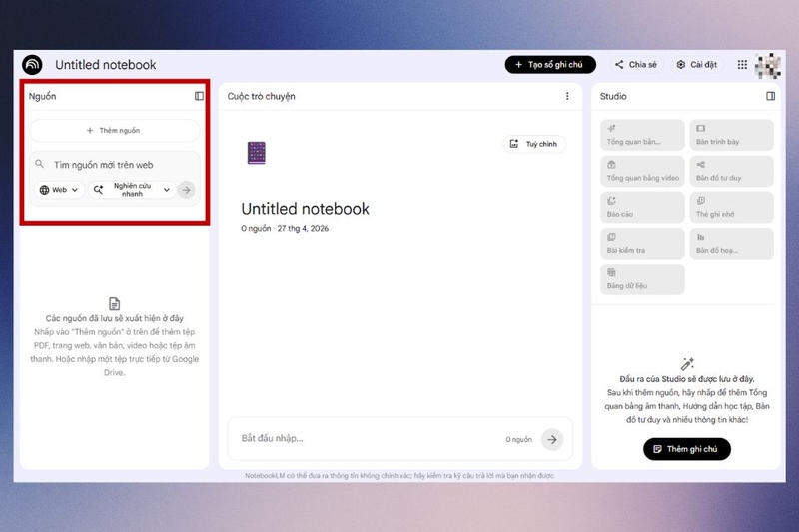Click the Bản đồ hoạ... tile
The height and width of the screenshot is (532, 799).
click(x=731, y=243)
